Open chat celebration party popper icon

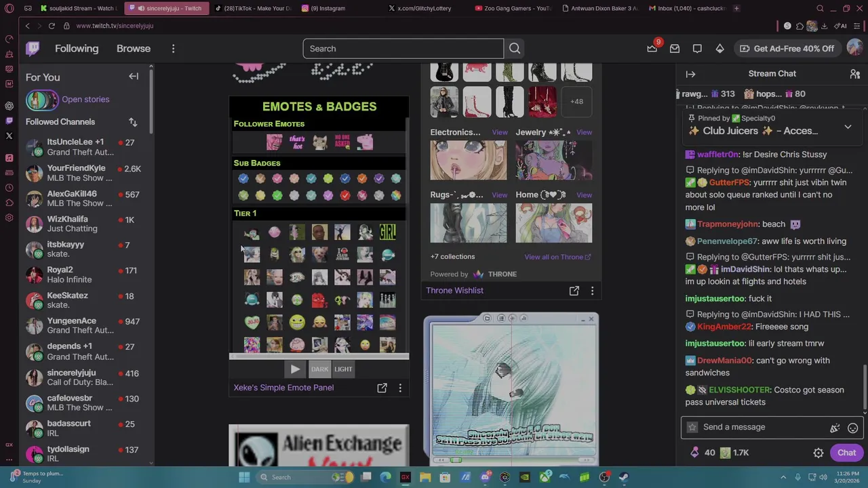tap(835, 428)
